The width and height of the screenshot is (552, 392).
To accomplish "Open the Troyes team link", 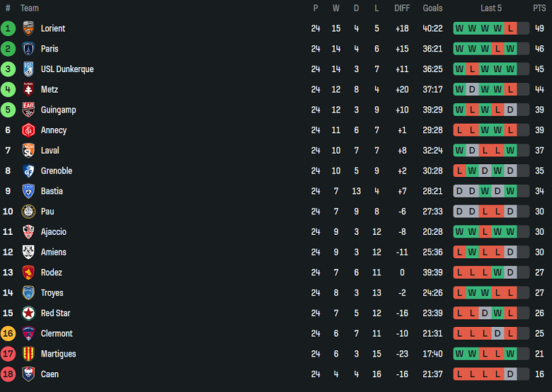I will coord(52,293).
